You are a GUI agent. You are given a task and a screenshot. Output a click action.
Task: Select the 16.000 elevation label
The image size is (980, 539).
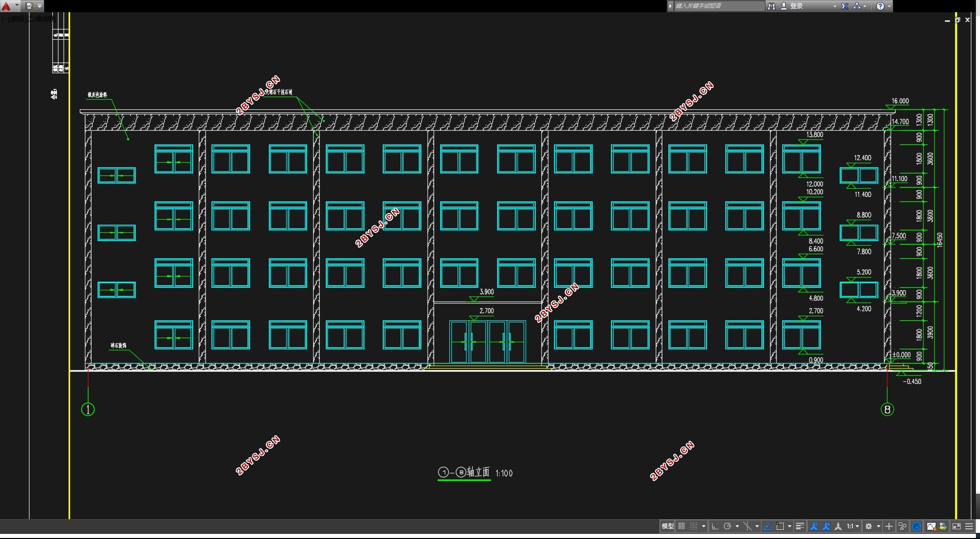click(900, 101)
